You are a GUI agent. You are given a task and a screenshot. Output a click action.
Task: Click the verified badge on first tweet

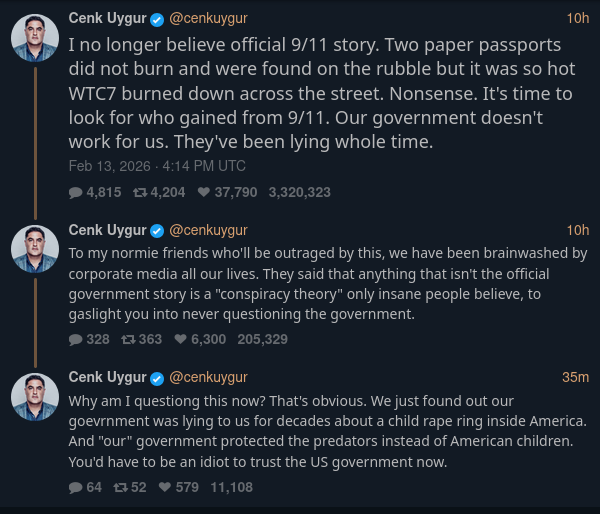pos(157,19)
